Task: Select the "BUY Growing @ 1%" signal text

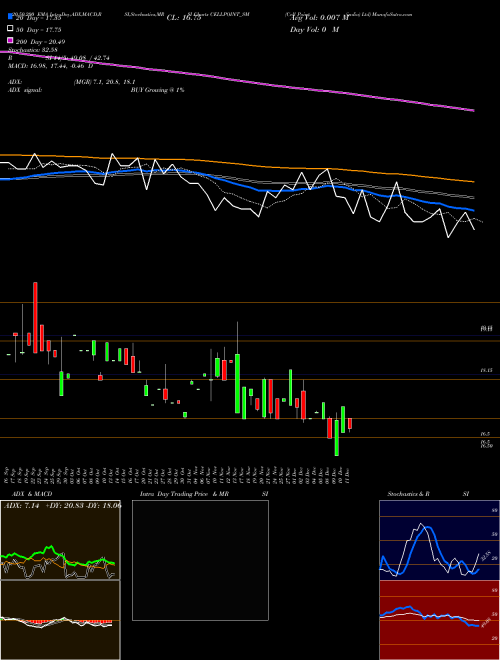Action: (157, 90)
